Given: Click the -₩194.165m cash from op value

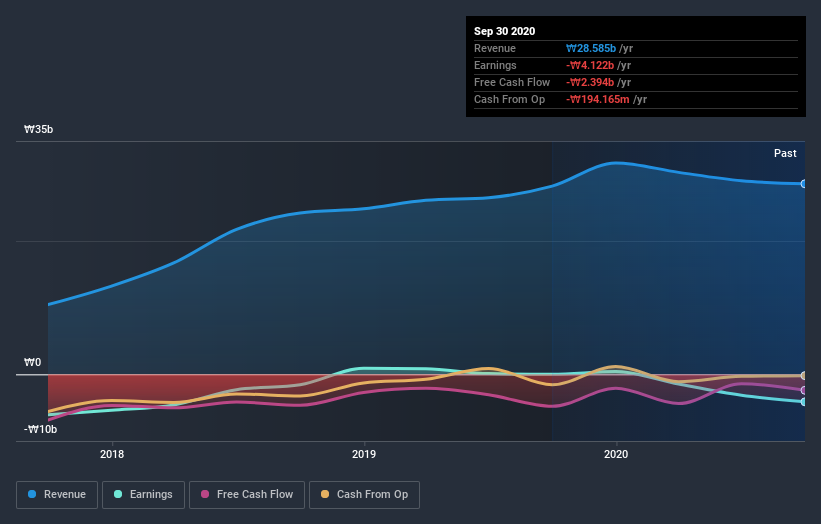Looking at the screenshot, I should 597,99.
